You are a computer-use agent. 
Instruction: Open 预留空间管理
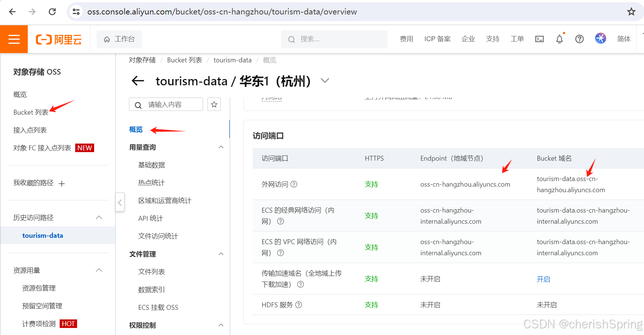42,306
